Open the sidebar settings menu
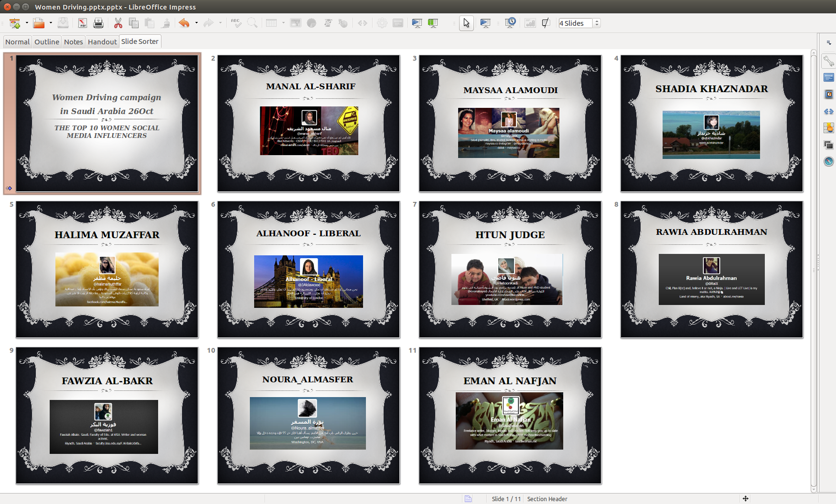 click(828, 43)
